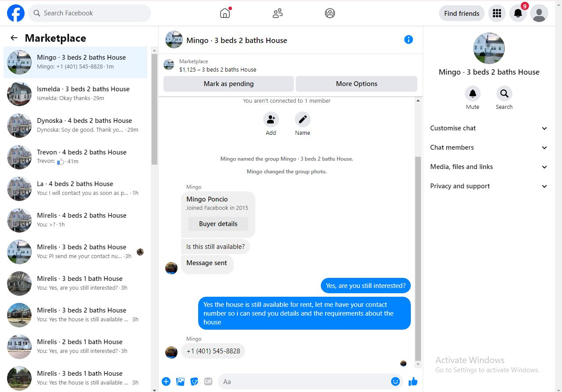Click 'Yes, are you still interested?' bubble
The image size is (562, 392).
coord(366,286)
